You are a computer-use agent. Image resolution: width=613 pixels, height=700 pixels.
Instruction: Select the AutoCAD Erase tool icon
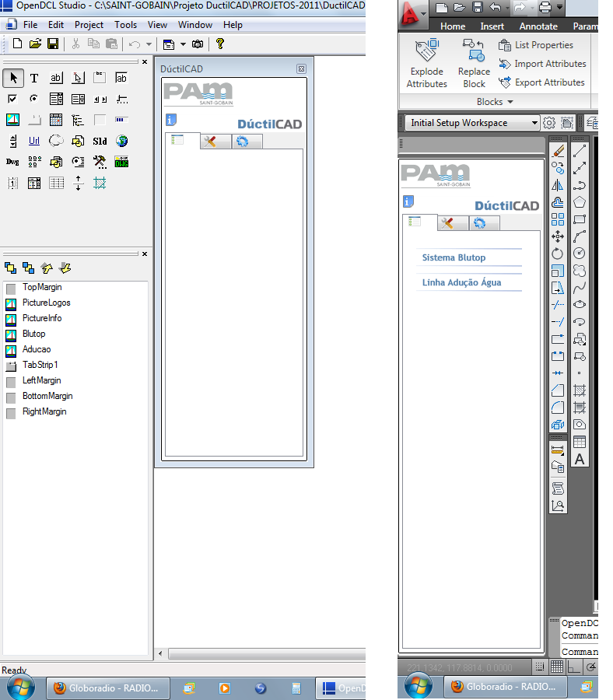(x=558, y=152)
